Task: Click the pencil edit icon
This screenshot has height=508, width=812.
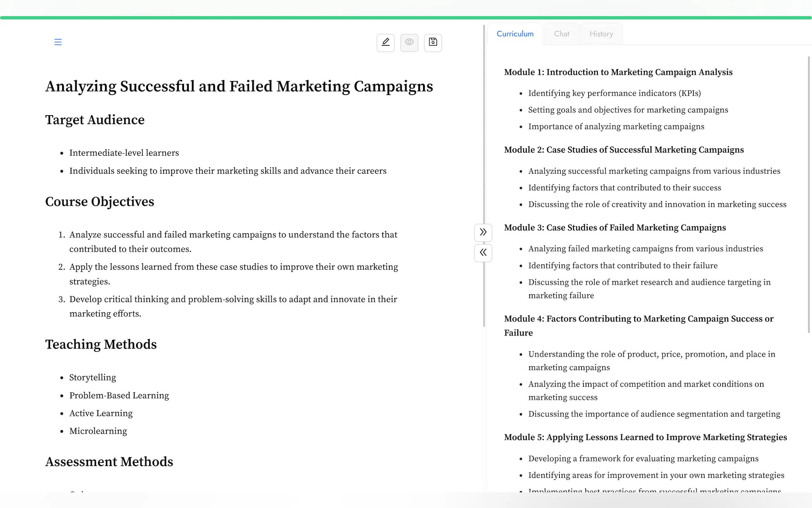Action: coord(385,42)
